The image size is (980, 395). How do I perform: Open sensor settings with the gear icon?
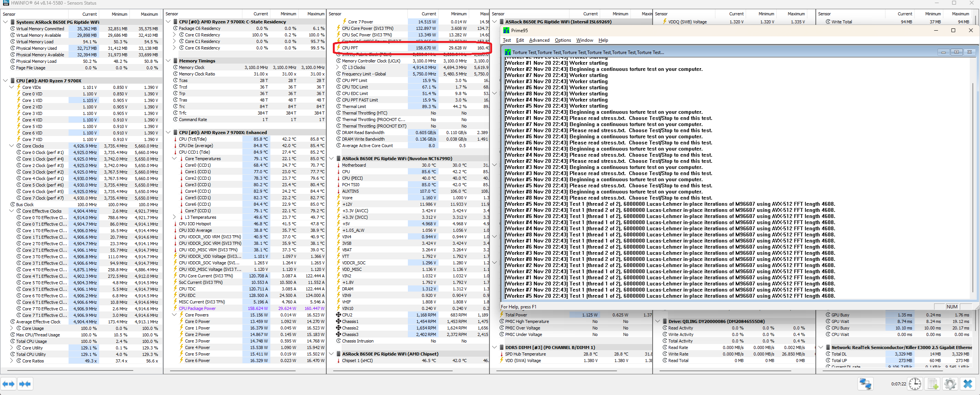(x=950, y=384)
